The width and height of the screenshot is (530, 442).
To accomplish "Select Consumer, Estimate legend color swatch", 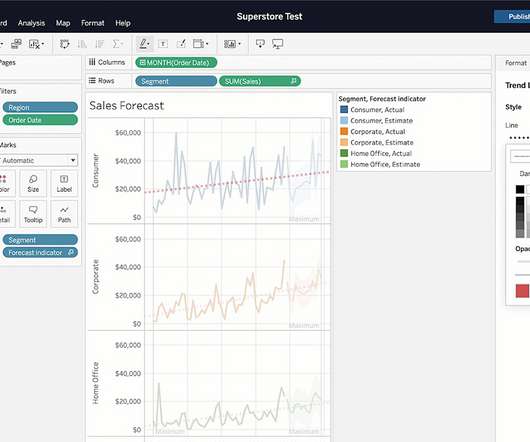I will pyautogui.click(x=344, y=120).
